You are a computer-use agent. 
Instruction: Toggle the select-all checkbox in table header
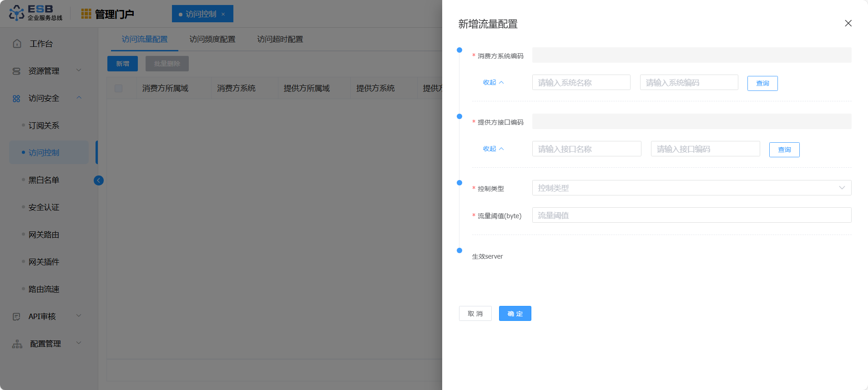[x=119, y=88]
